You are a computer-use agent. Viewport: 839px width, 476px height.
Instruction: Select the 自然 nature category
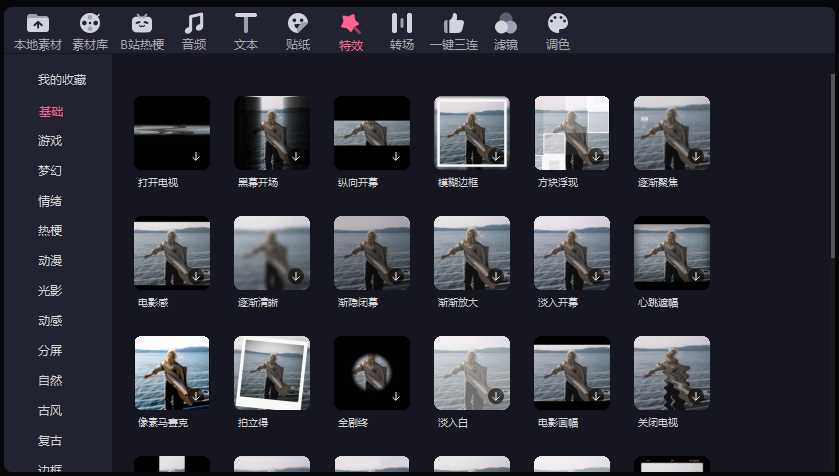click(x=50, y=380)
